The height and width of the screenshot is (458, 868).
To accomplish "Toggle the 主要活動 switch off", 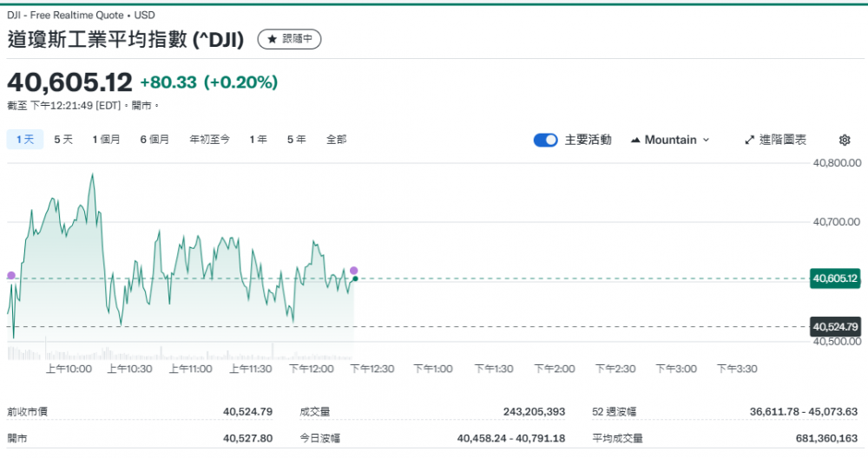I will [545, 140].
